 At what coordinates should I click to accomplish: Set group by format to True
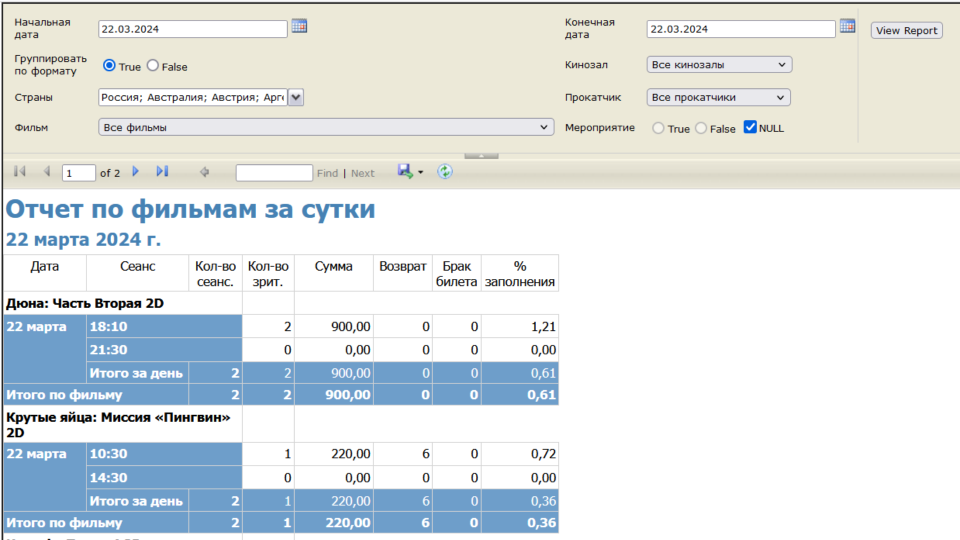[x=110, y=66]
